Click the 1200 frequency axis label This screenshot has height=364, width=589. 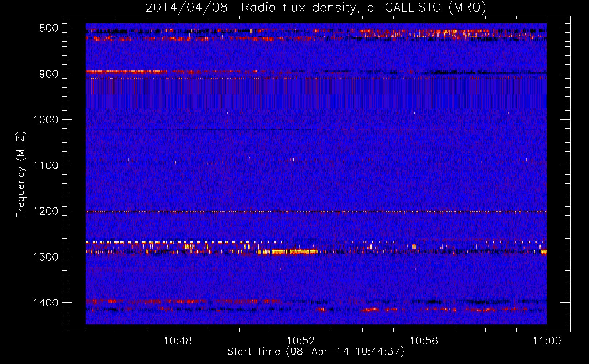(46, 211)
